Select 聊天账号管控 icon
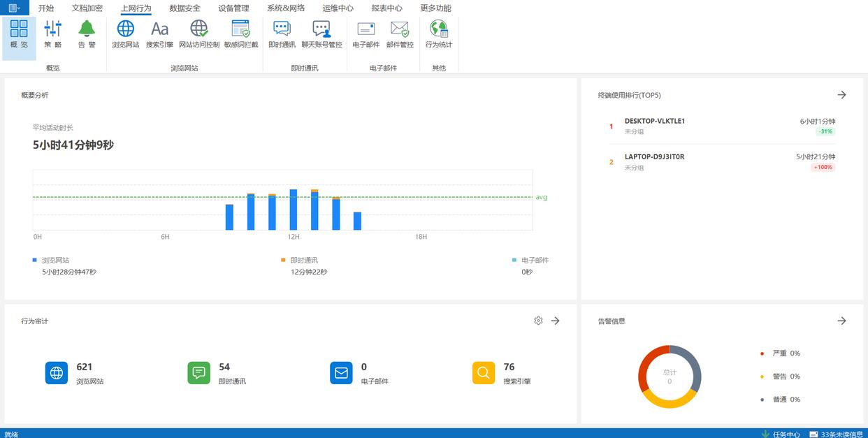 click(321, 34)
